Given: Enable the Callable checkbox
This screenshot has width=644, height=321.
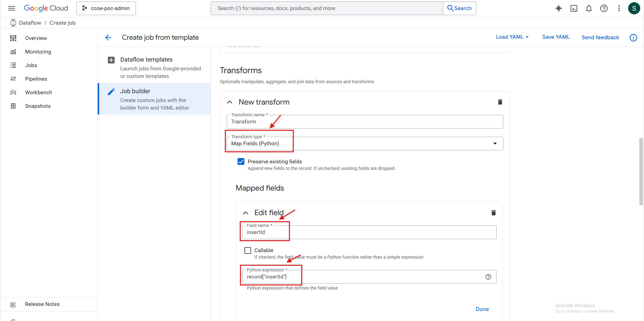Looking at the screenshot, I should tap(248, 250).
